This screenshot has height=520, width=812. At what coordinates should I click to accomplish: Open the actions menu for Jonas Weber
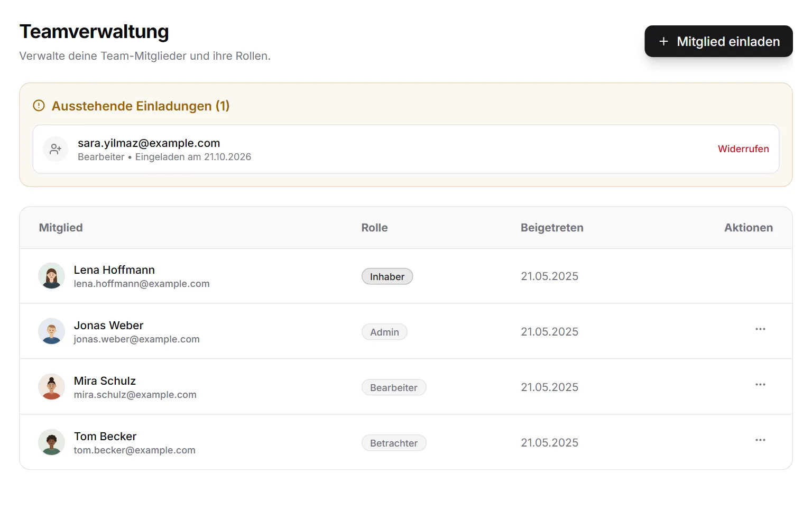click(x=760, y=329)
